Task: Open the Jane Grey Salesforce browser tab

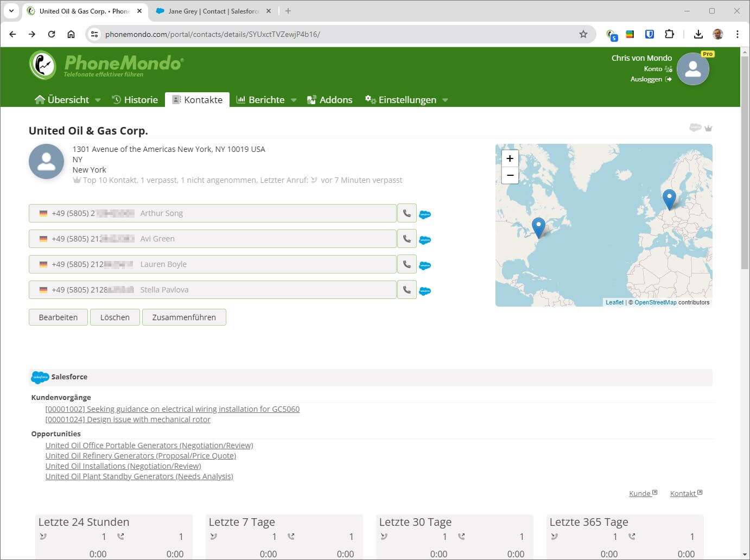Action: point(206,11)
